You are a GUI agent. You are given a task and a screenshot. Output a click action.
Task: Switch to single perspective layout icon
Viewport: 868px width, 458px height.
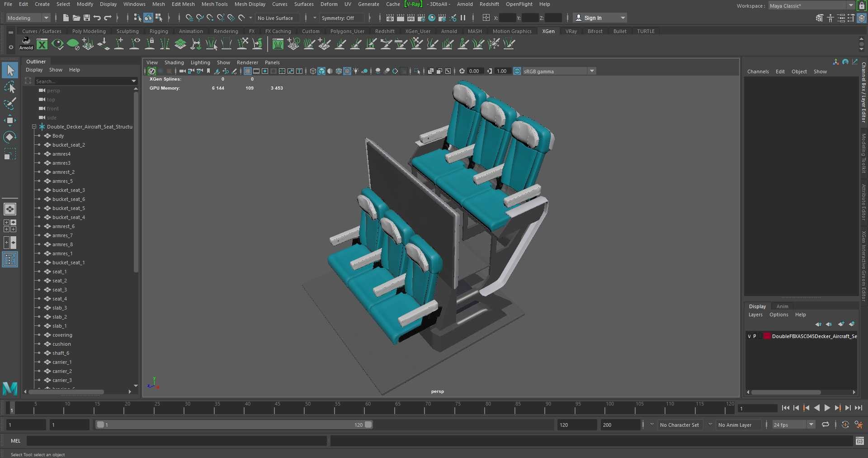tap(10, 209)
